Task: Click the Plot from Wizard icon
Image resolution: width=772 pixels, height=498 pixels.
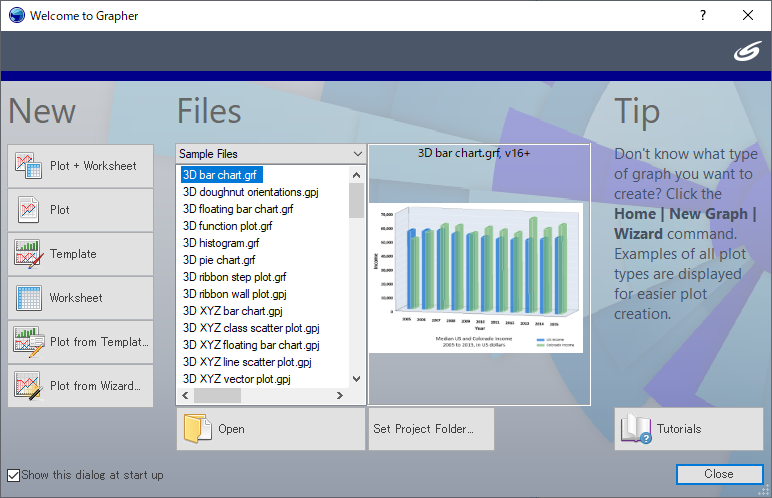Action: click(x=29, y=386)
